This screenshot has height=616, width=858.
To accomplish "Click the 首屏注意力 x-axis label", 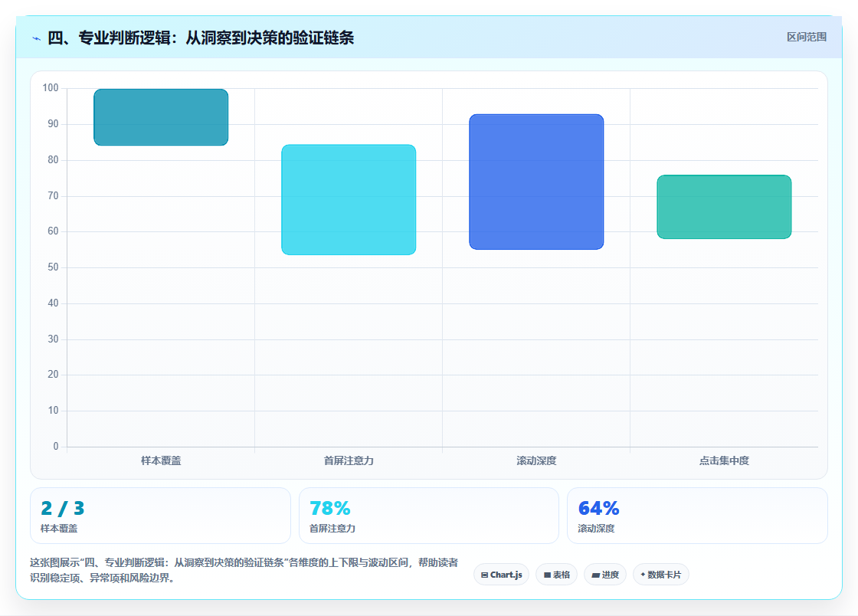I will point(349,460).
